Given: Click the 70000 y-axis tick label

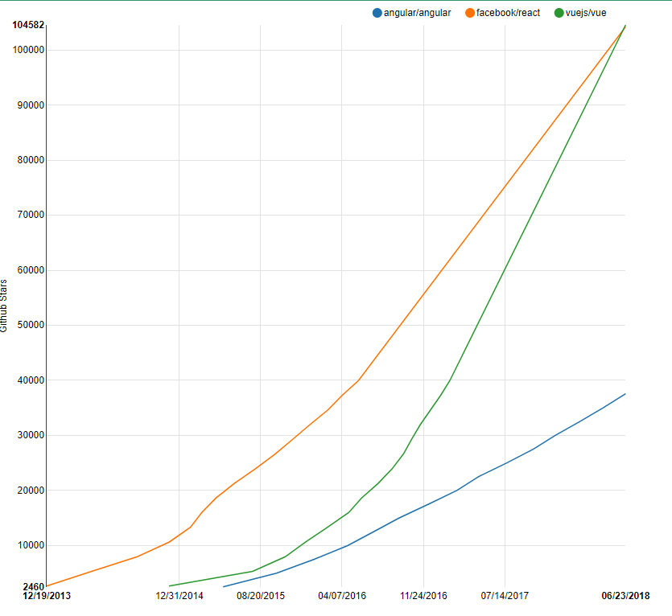Looking at the screenshot, I should pos(31,216).
